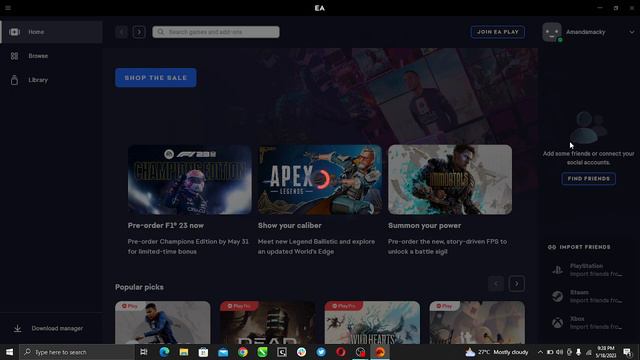Open the Amandamacky profile avatar
Image resolution: width=640 pixels, height=360 pixels.
click(x=552, y=32)
